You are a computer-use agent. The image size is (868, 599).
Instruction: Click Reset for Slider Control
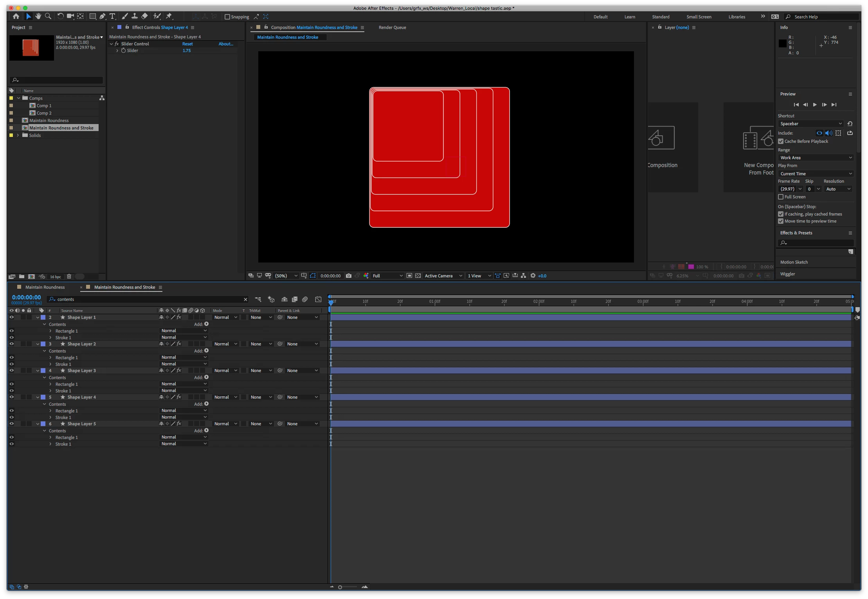tap(187, 44)
